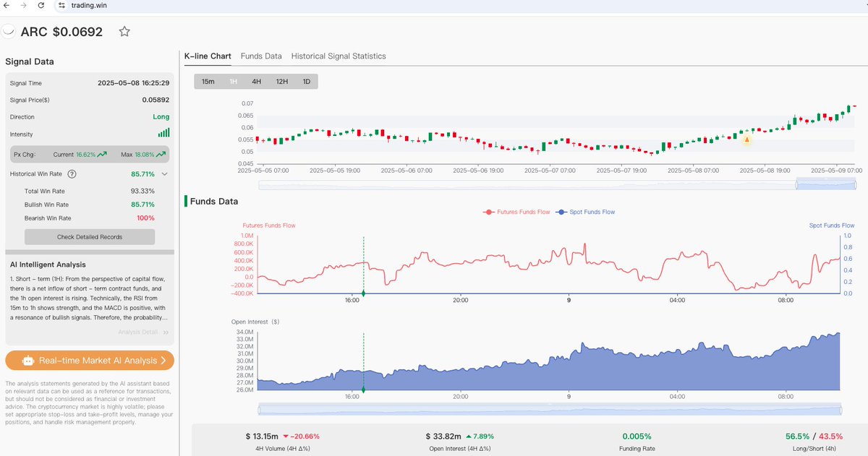Click the Signal Time value 2025-05-08 16:25:29
Viewport: 868px width, 456px height.
134,83
